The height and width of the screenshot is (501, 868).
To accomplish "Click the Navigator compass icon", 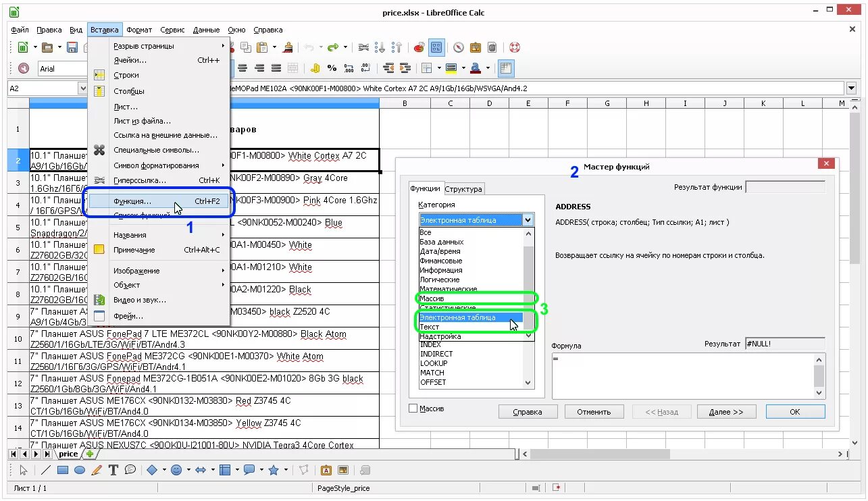I will (459, 47).
